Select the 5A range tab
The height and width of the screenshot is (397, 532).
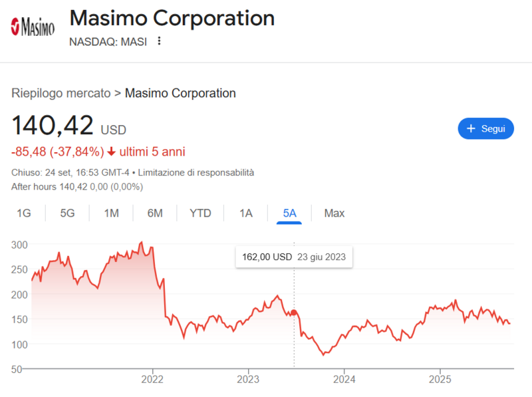point(289,213)
